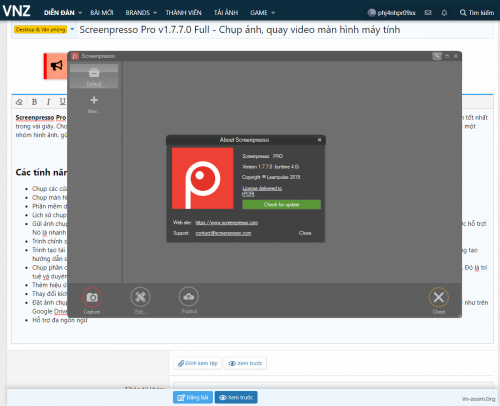This screenshot has width=500, height=406.
Task: Open notifications bell icon
Action: coord(444,13)
